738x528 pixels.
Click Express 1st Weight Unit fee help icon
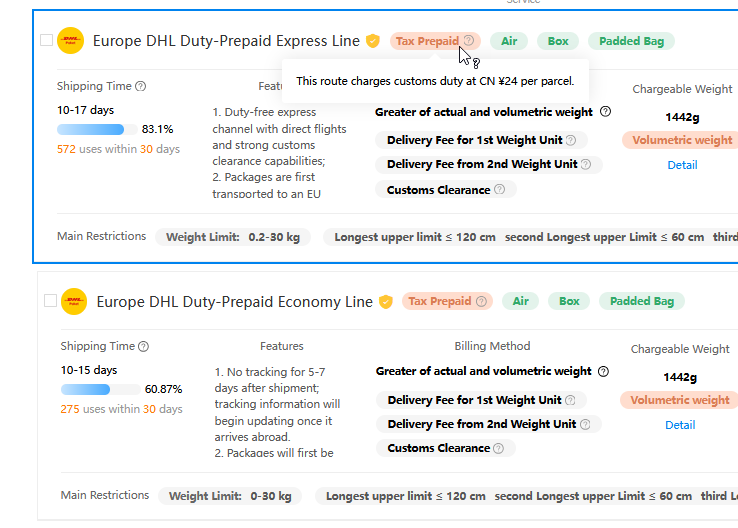coord(570,140)
